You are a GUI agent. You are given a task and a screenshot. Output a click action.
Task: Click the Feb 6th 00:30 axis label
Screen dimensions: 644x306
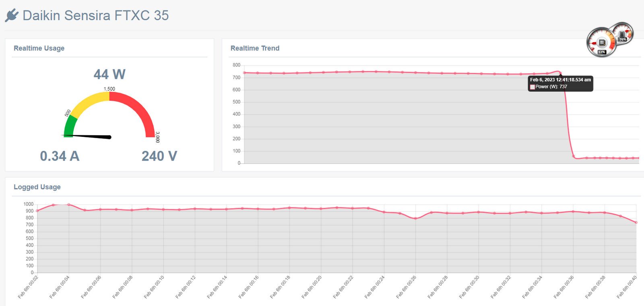click(x=469, y=287)
